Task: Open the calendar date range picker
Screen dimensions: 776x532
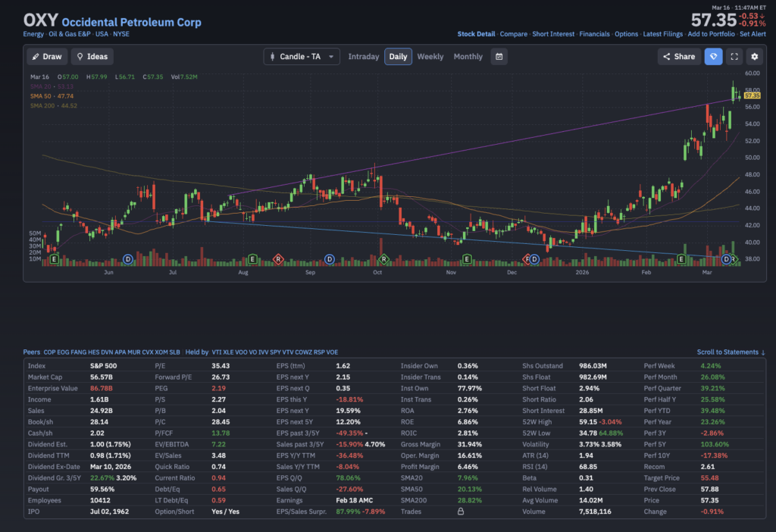Action: pos(499,57)
